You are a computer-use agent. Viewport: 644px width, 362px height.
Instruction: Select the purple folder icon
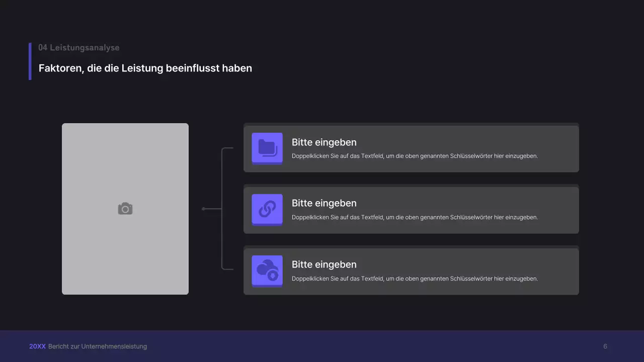(267, 148)
